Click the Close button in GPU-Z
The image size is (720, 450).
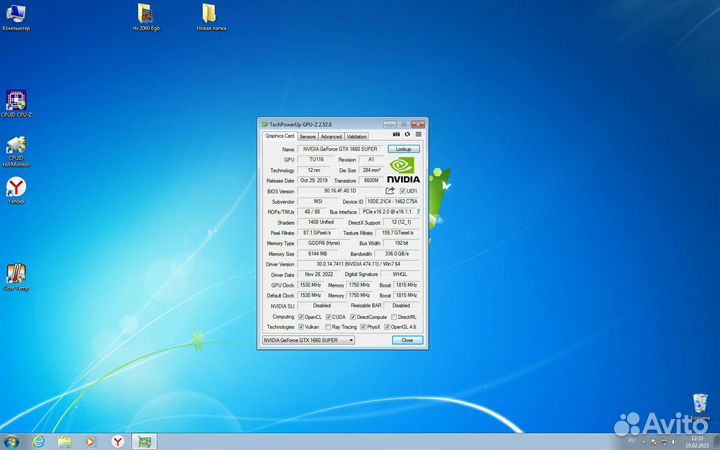pos(407,340)
